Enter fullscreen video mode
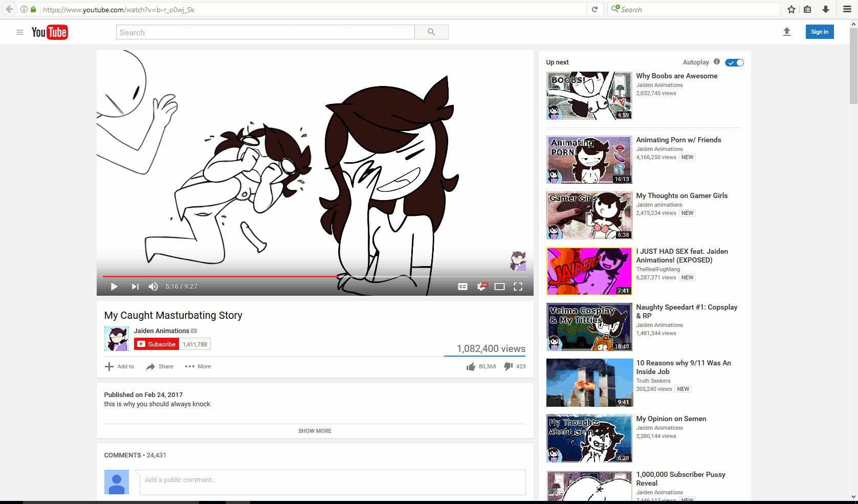 (518, 287)
